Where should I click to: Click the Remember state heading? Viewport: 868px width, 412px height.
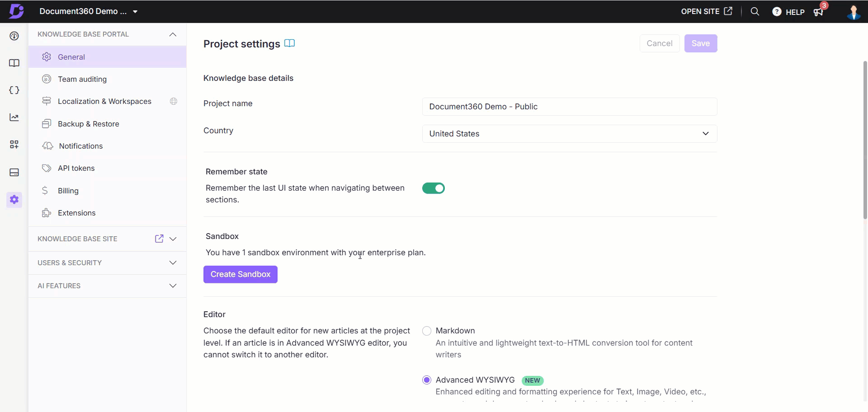tap(236, 172)
